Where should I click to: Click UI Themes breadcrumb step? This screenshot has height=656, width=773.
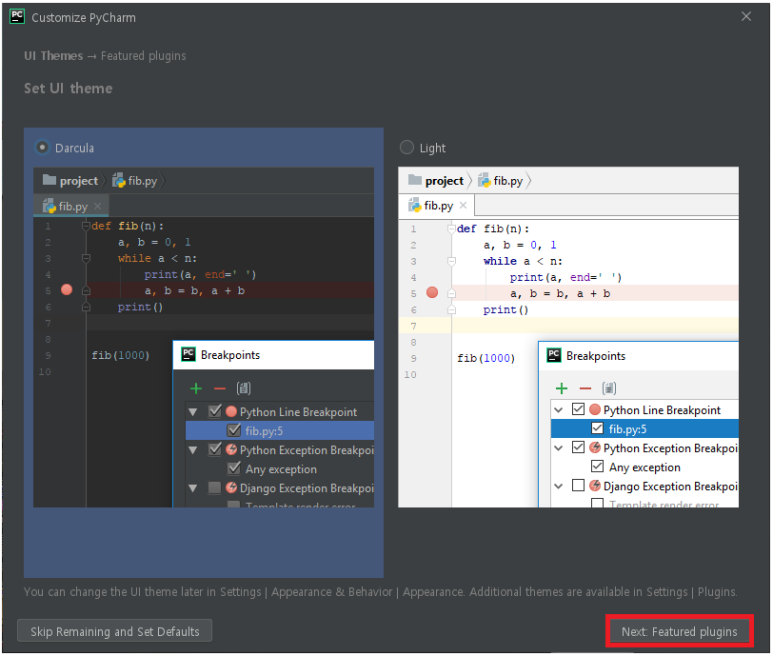coord(54,56)
